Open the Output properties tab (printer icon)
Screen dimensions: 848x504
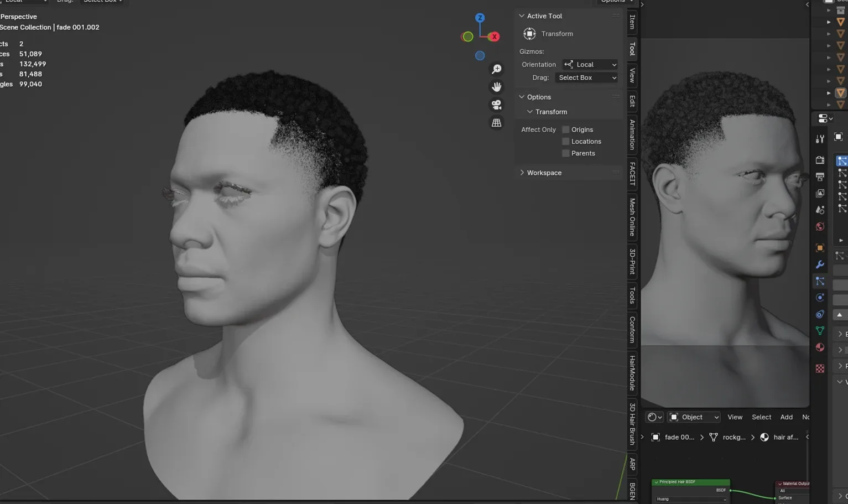pyautogui.click(x=820, y=176)
